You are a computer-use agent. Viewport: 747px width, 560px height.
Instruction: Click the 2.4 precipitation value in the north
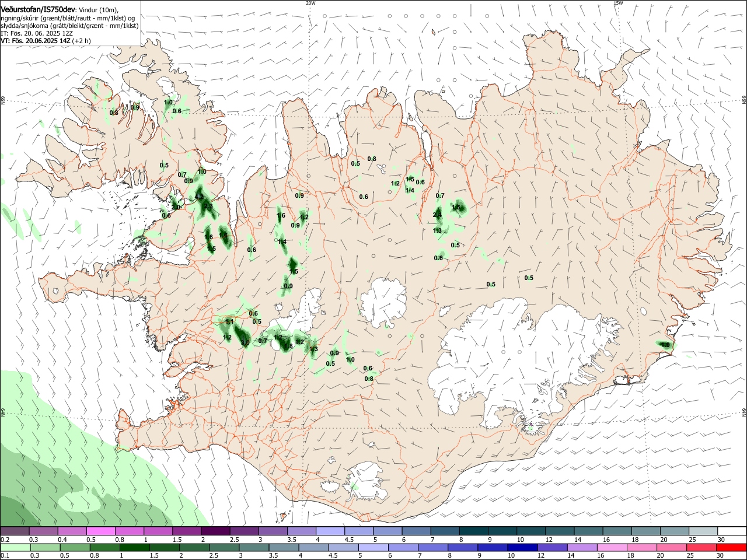click(437, 215)
